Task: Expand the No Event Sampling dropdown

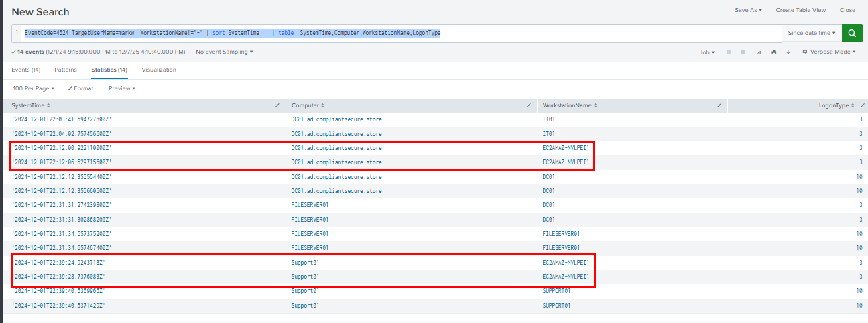Action: click(225, 52)
